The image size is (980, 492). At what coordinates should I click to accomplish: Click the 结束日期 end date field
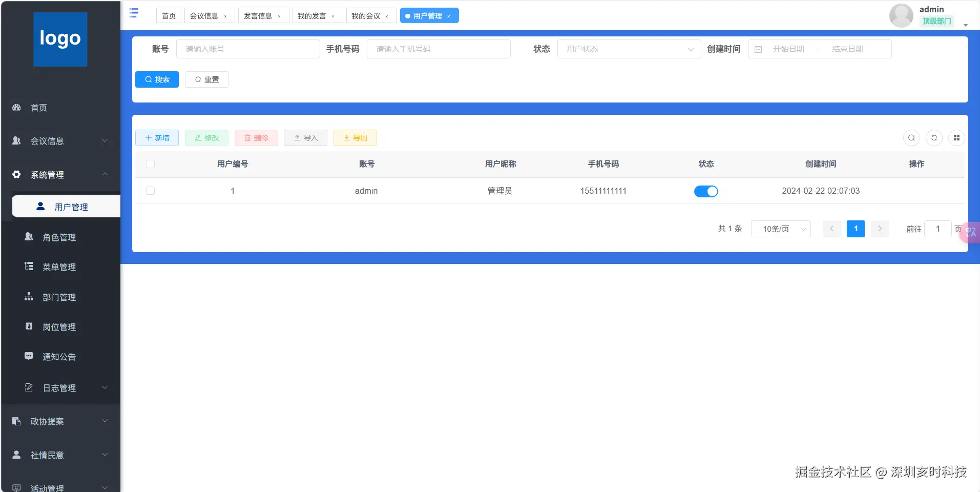pos(848,49)
